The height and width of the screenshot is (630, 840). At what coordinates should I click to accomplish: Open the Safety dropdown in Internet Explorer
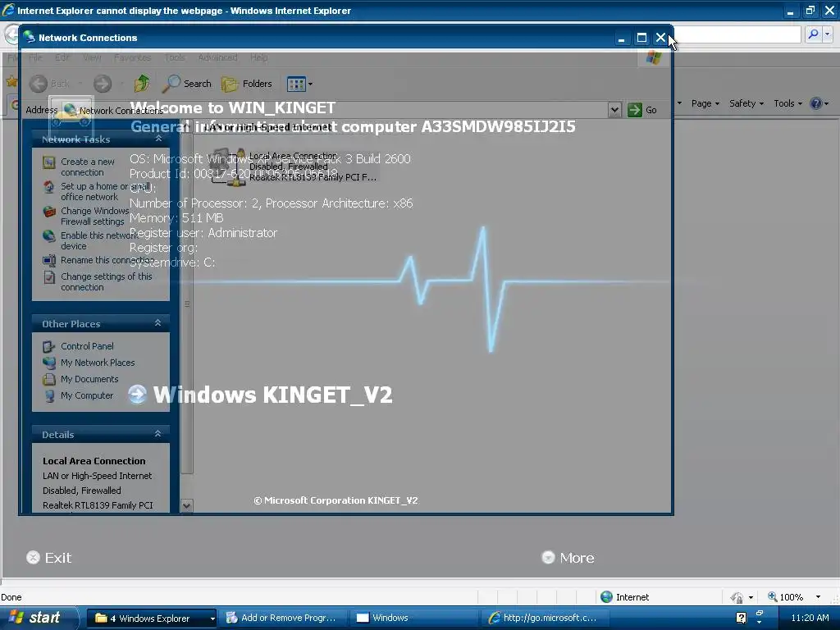click(x=746, y=103)
